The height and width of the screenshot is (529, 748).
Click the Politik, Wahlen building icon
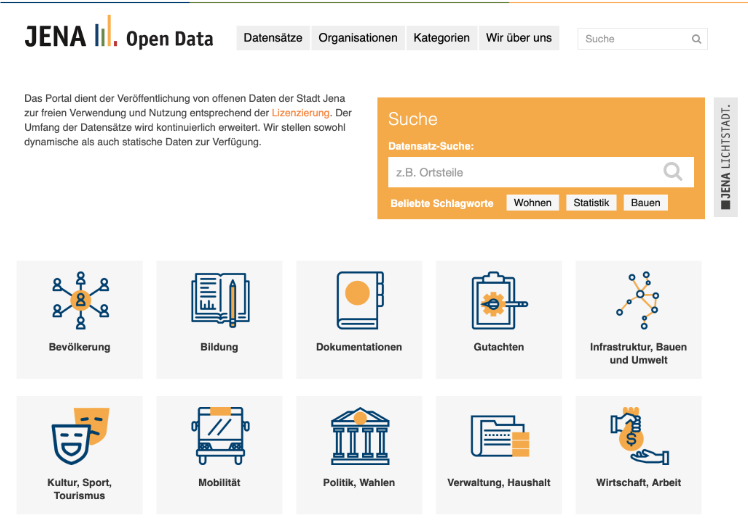click(359, 435)
